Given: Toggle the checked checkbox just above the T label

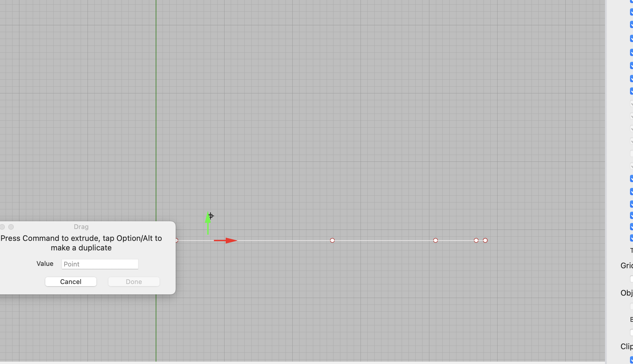Looking at the screenshot, I should [x=632, y=238].
